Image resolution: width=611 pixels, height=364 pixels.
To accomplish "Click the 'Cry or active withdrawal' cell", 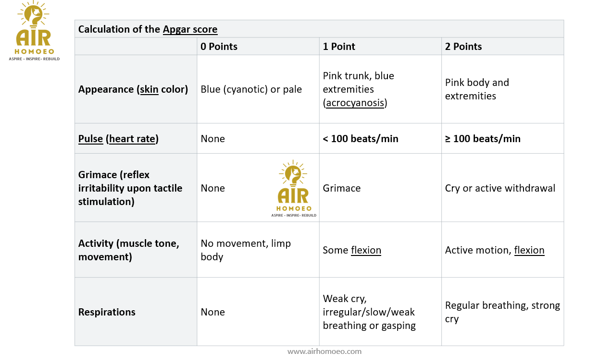I will pyautogui.click(x=502, y=188).
